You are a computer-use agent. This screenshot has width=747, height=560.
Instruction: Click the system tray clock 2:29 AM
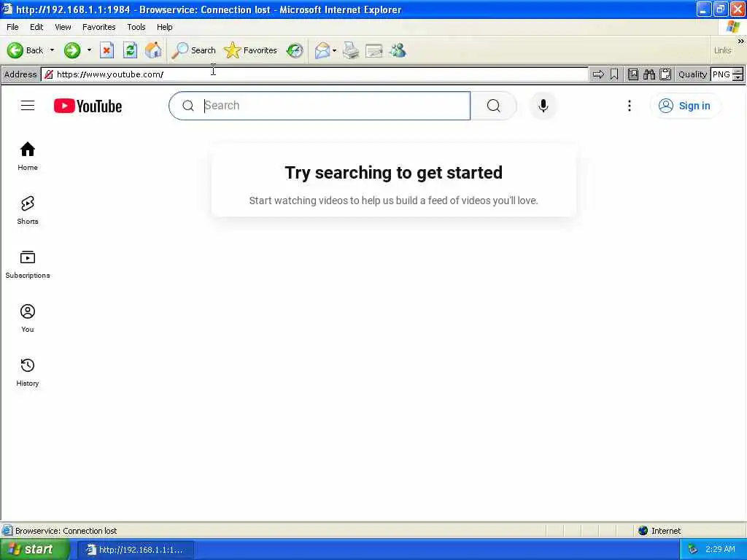[720, 550]
